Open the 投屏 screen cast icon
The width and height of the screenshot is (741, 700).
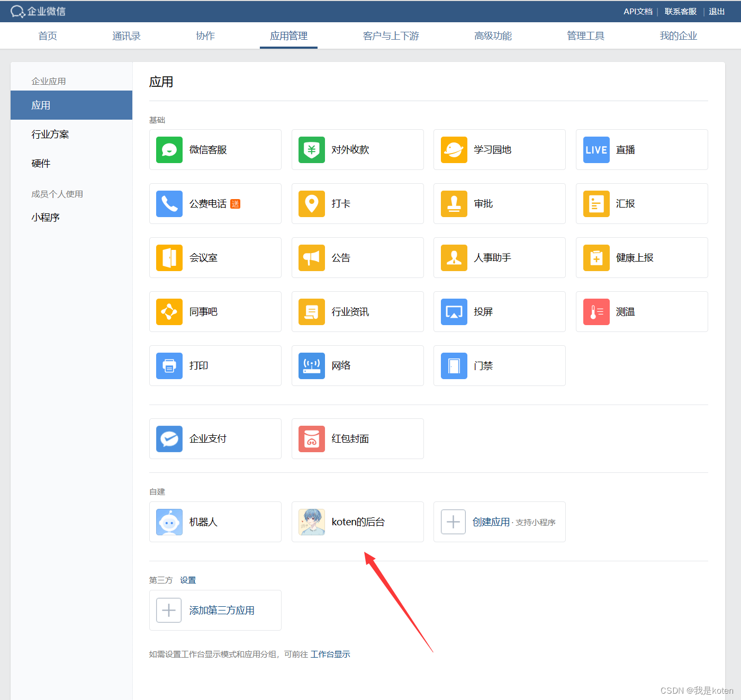(454, 312)
